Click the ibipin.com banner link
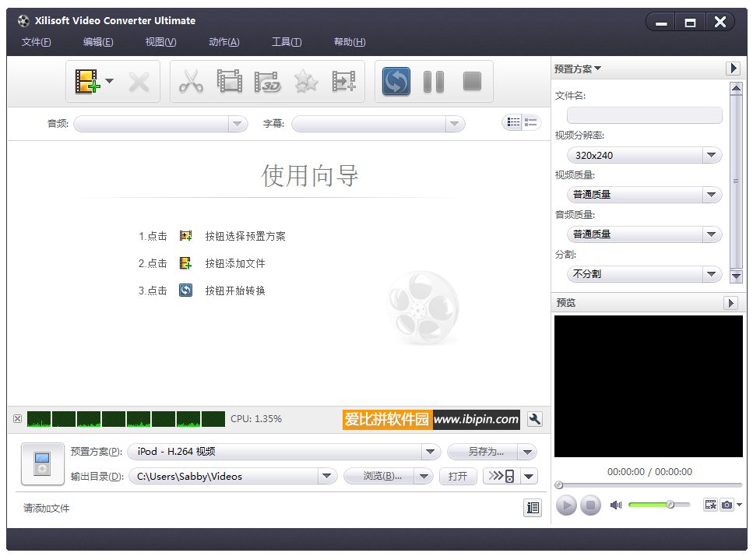The image size is (753, 560). pos(431,419)
